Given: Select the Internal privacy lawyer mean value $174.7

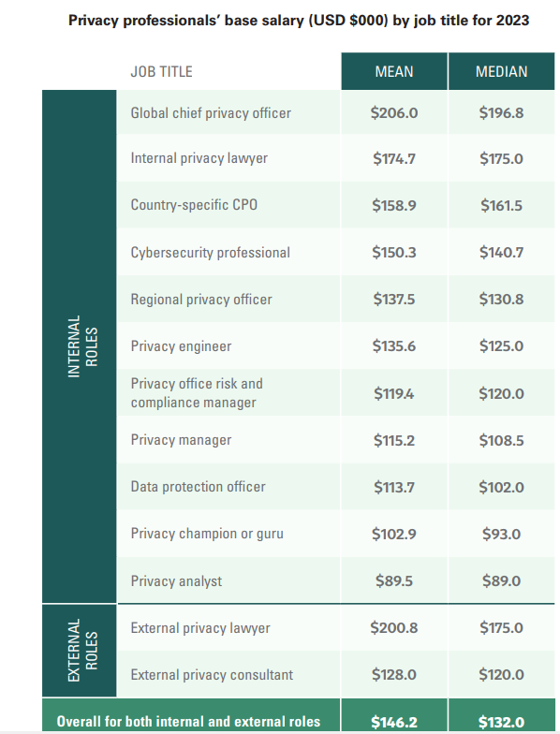Looking at the screenshot, I should (x=393, y=159).
